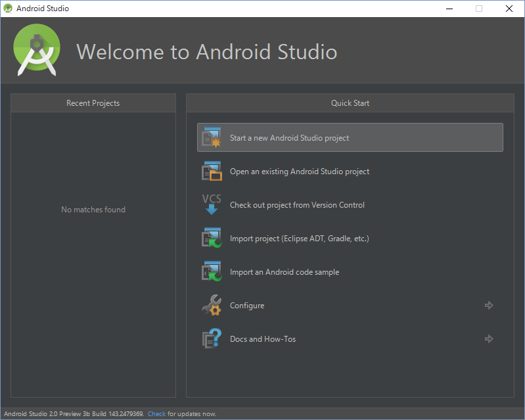Click the Recent Projects panel header
The width and height of the screenshot is (525, 420).
(x=93, y=103)
